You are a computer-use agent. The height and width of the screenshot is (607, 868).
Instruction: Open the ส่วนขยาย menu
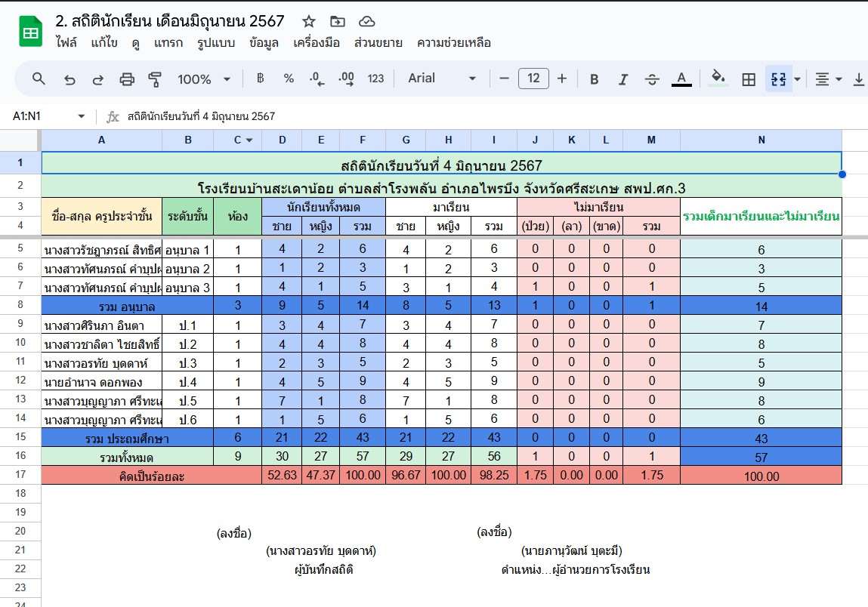click(x=378, y=42)
